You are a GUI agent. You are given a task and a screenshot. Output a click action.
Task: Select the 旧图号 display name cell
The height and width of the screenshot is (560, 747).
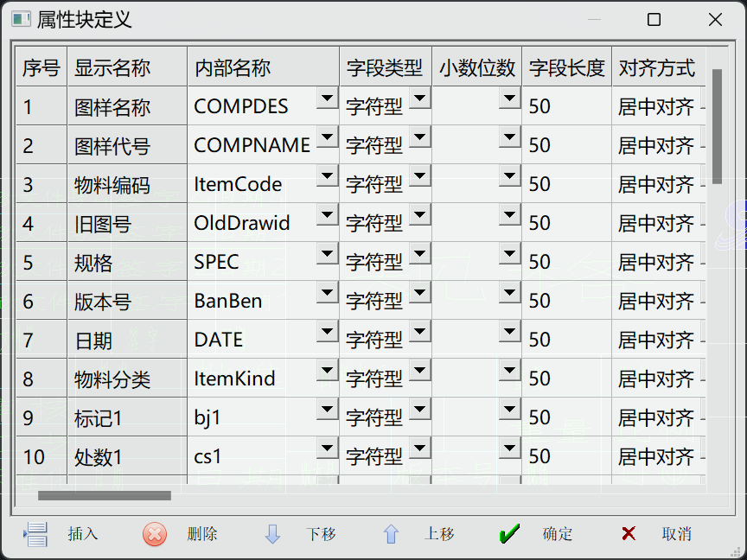127,223
